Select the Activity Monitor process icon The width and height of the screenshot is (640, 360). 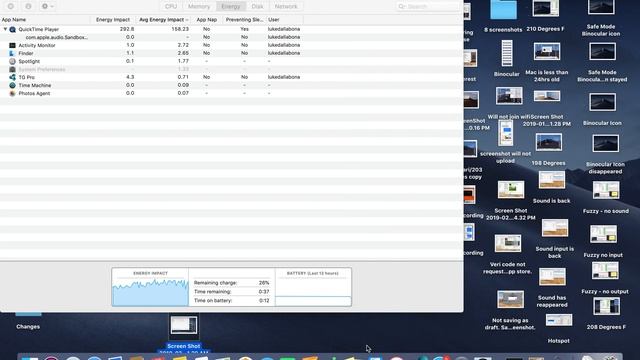tap(12, 45)
